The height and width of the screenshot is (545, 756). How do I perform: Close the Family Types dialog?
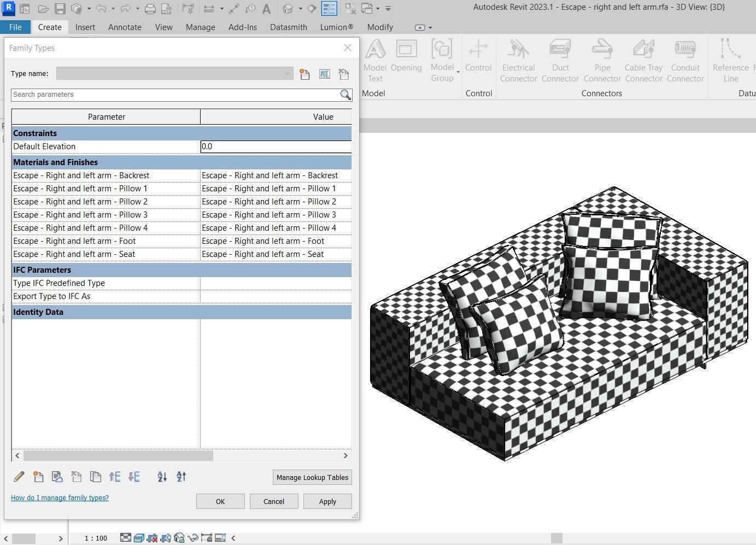(348, 48)
